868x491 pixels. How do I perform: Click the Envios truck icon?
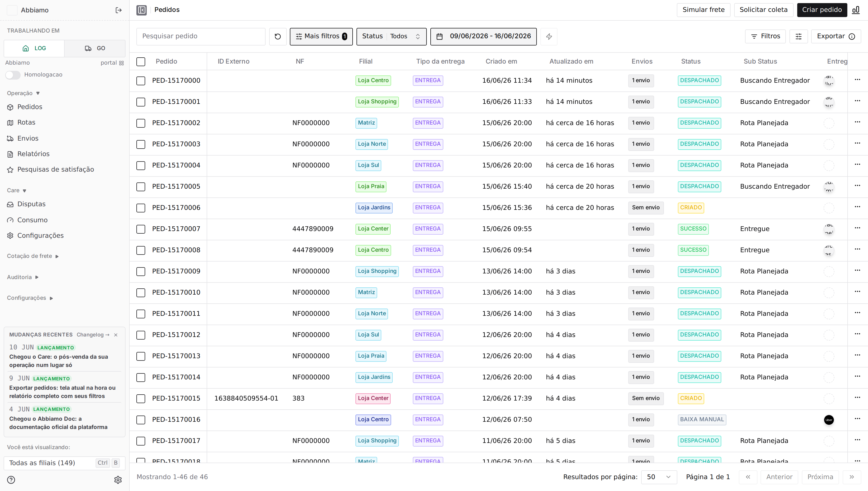point(10,139)
